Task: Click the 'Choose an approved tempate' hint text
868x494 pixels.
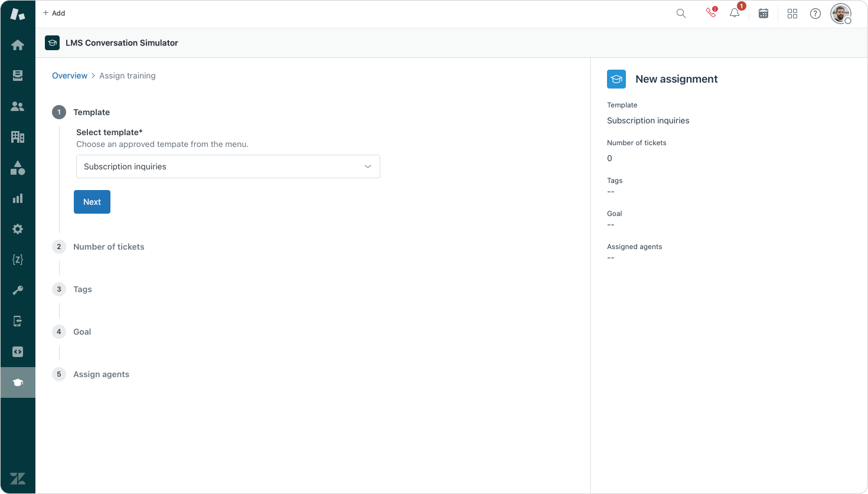Action: click(x=162, y=144)
